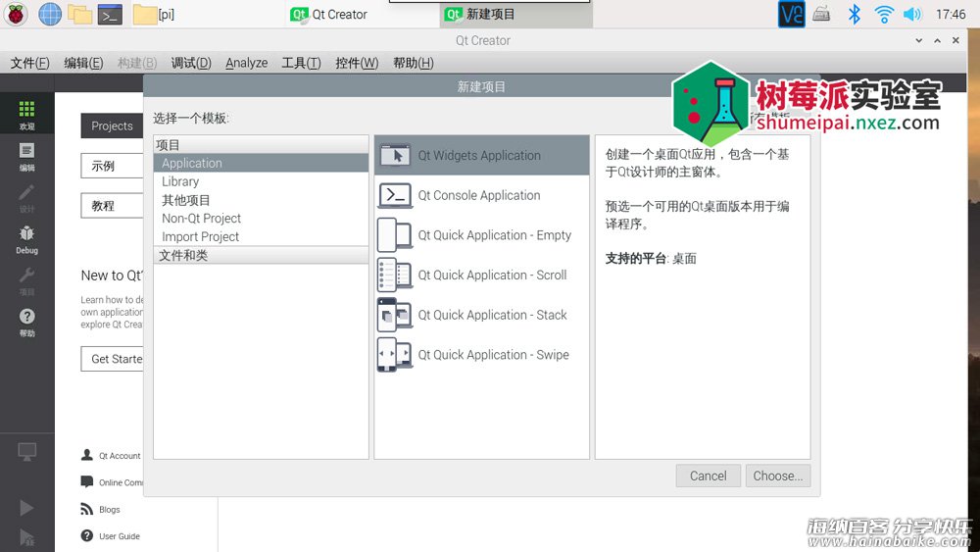980x552 pixels.
Task: Open the Raspberry Pi main menu
Action: tap(16, 14)
